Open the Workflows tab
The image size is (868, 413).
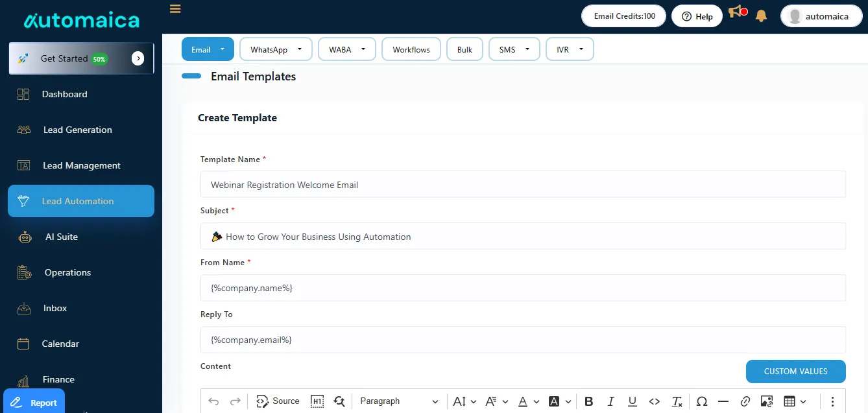(411, 49)
